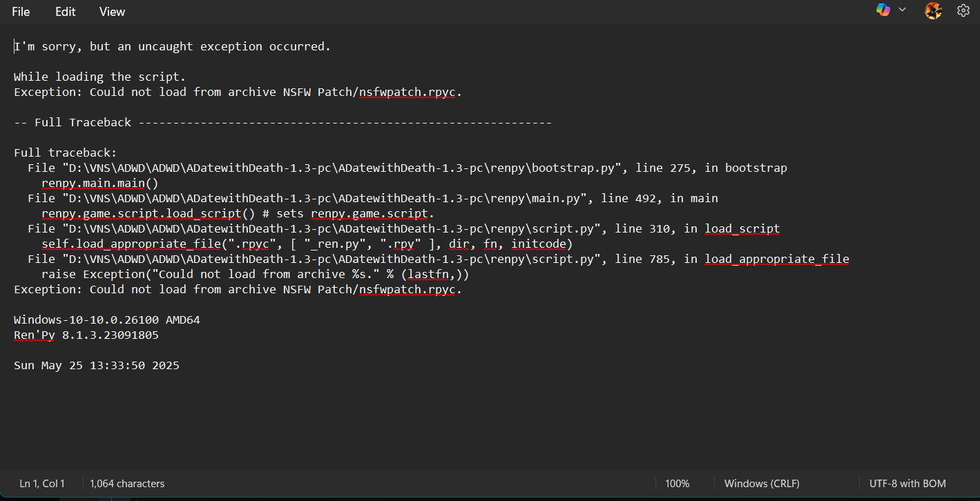Click the underlined word load_appropriate_file in traceback
This screenshot has height=501, width=980.
776,259
